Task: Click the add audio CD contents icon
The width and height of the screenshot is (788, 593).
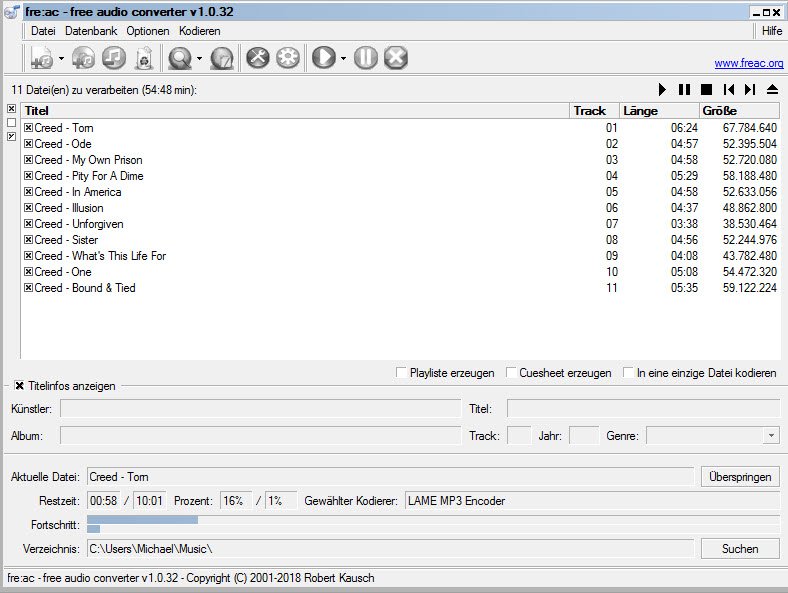Action: coord(83,58)
